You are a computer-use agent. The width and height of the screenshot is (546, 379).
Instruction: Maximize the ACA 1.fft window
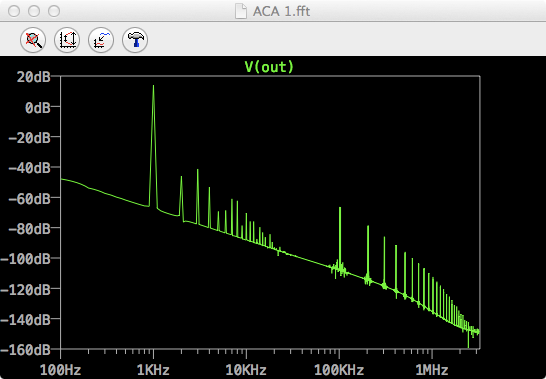pos(54,11)
